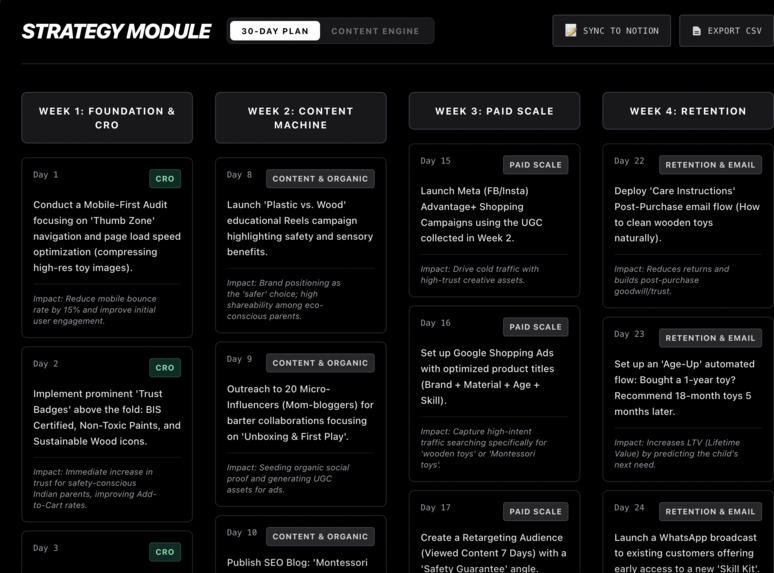
Task: Click Retention & Email tag on Day 22
Action: pyautogui.click(x=710, y=165)
